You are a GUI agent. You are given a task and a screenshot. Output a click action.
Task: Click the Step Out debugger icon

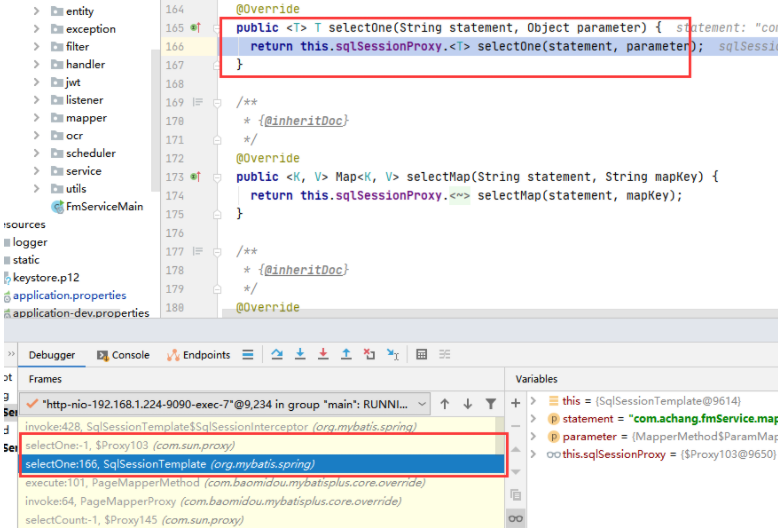coord(346,354)
